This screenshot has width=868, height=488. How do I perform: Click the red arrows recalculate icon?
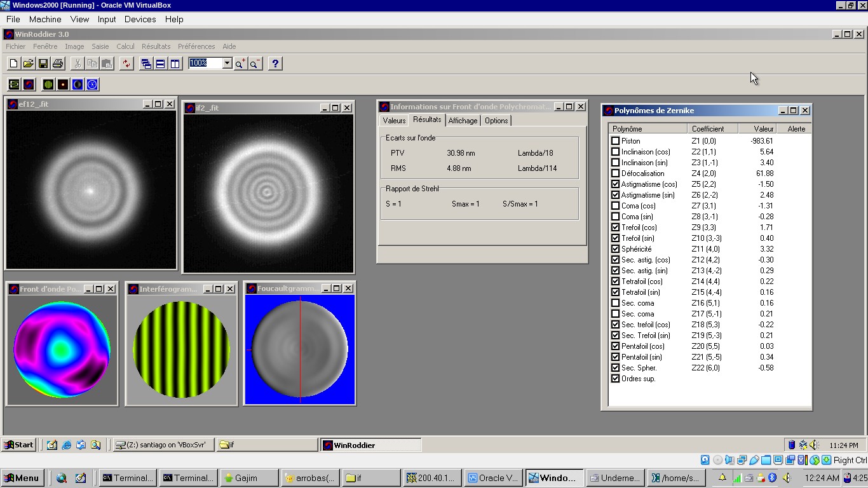(126, 64)
